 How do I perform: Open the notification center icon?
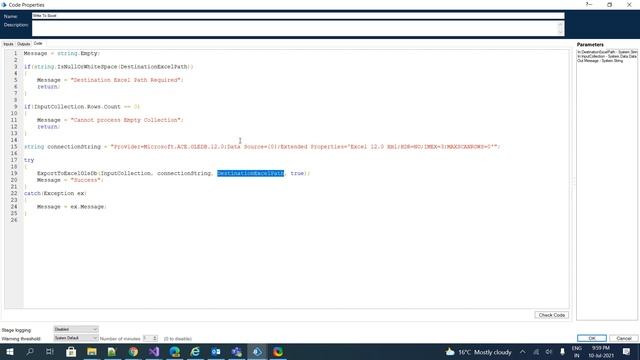(x=627, y=351)
